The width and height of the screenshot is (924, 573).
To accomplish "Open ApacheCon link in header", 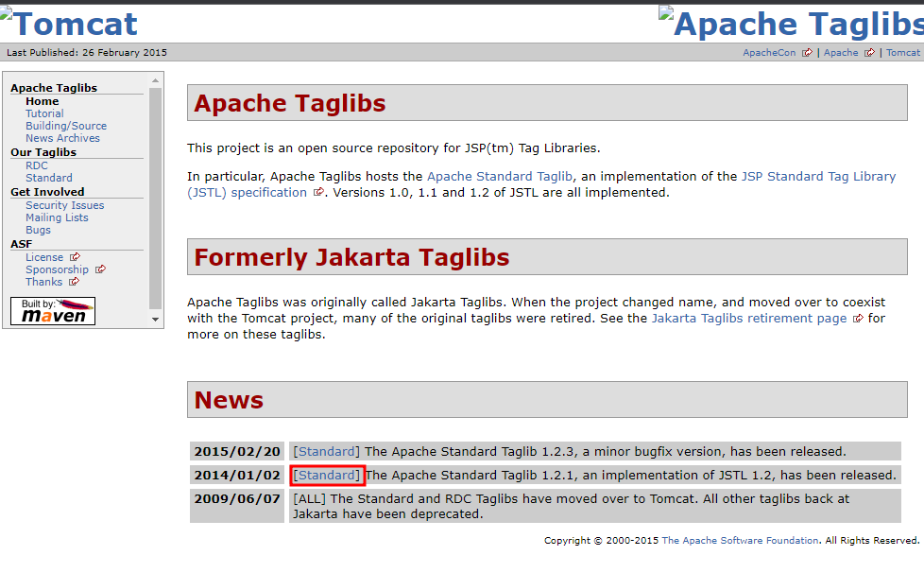I will (x=769, y=52).
